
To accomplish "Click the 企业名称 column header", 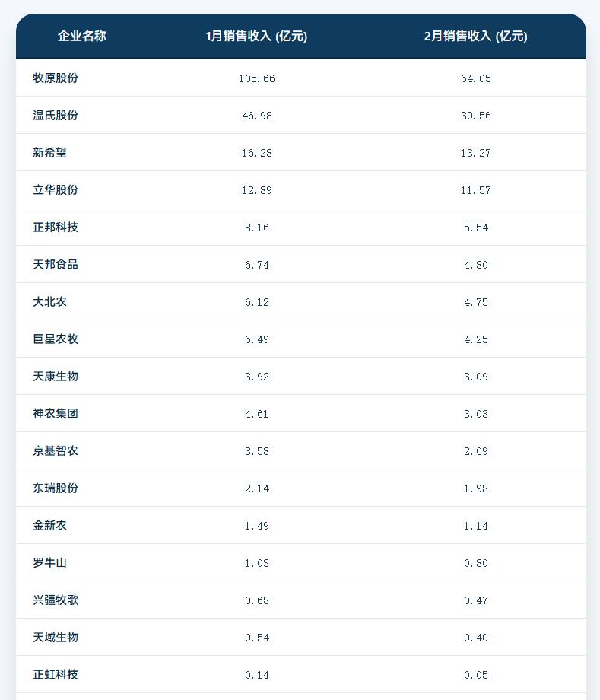I will point(82,36).
